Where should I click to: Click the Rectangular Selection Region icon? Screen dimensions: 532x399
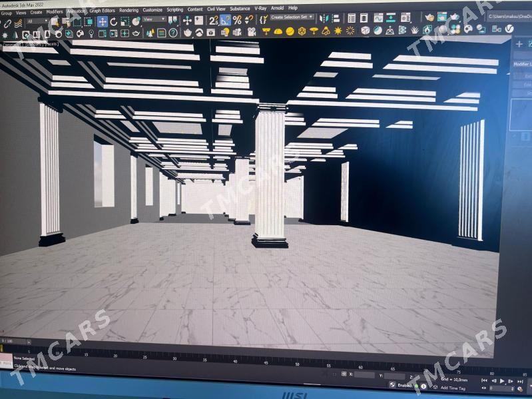coord(77,22)
